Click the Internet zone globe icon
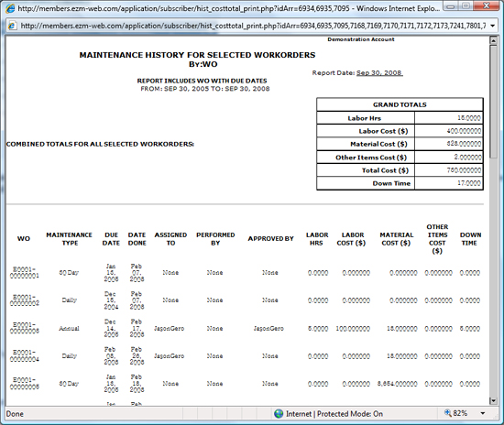504x425 pixels. (x=279, y=413)
